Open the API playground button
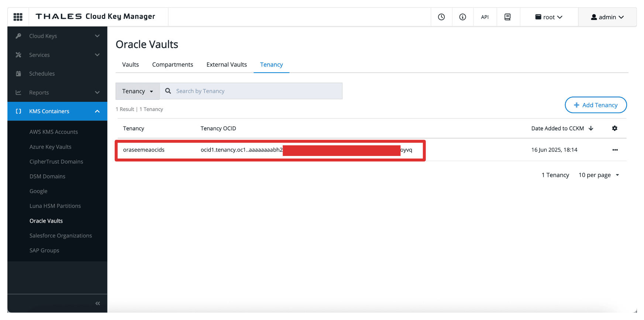The width and height of the screenshot is (644, 320). coord(485,17)
